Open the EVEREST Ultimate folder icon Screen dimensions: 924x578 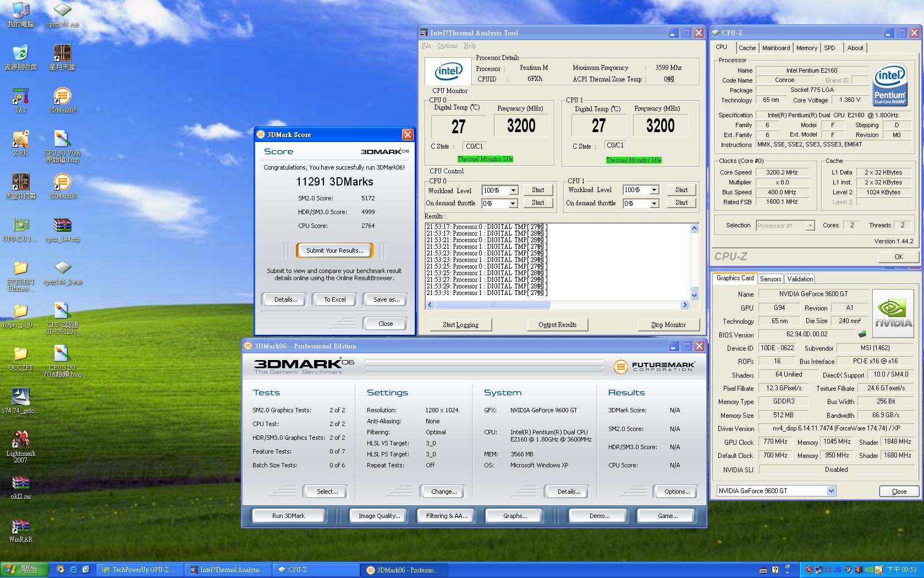20,275
